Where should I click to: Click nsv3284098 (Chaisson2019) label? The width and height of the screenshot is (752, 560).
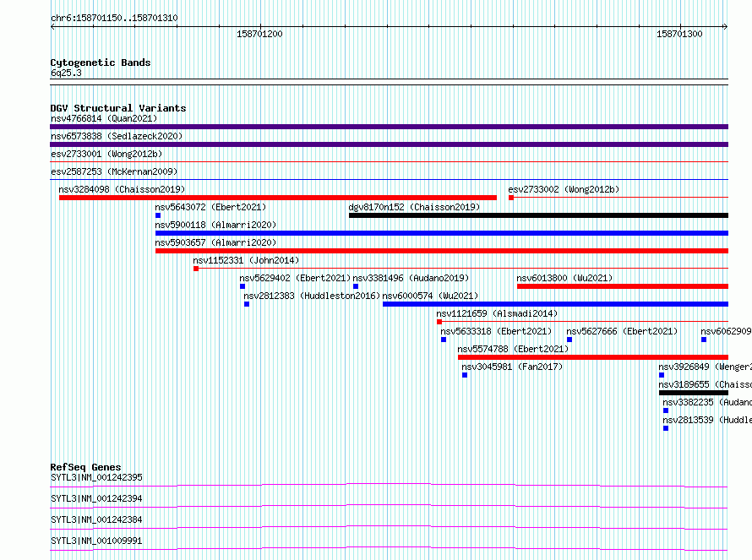[122, 189]
